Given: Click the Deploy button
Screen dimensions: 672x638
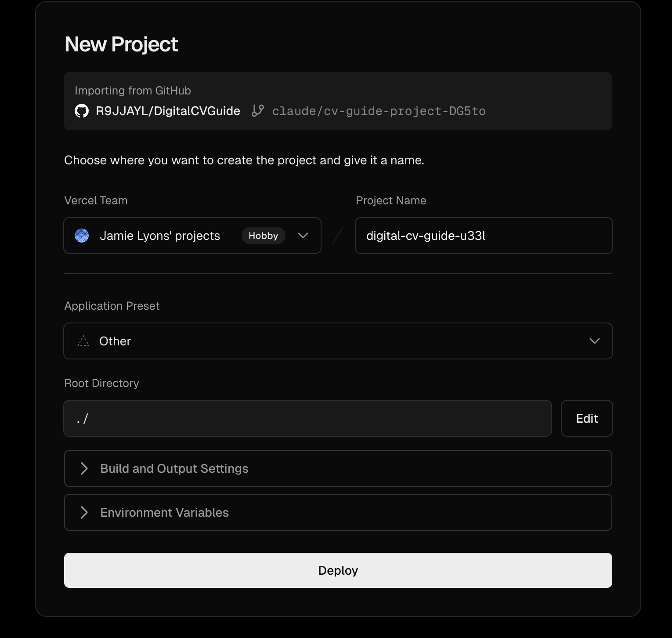Looking at the screenshot, I should (x=338, y=570).
